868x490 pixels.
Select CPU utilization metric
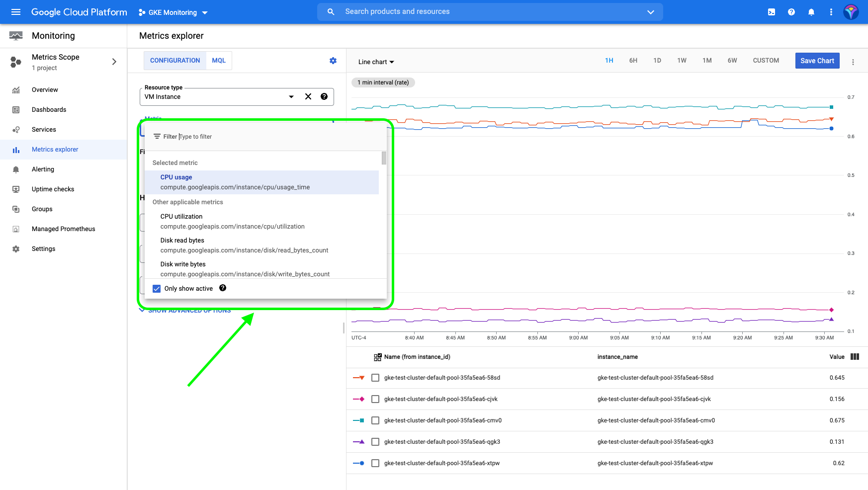261,222
